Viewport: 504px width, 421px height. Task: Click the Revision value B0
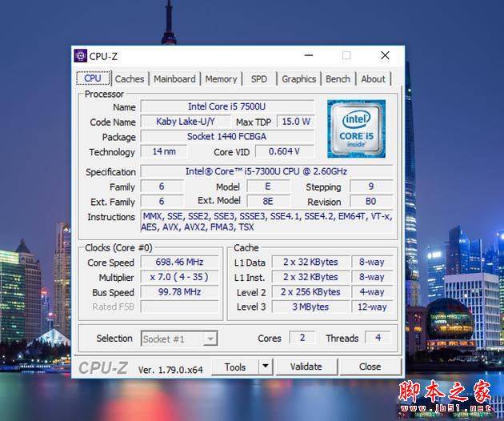[371, 202]
